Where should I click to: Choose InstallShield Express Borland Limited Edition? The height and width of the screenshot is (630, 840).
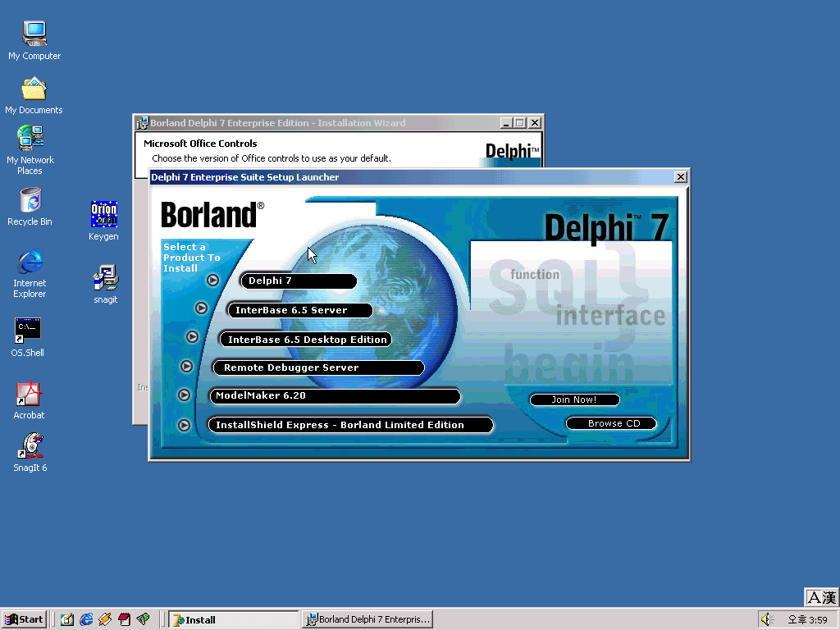[x=349, y=425]
